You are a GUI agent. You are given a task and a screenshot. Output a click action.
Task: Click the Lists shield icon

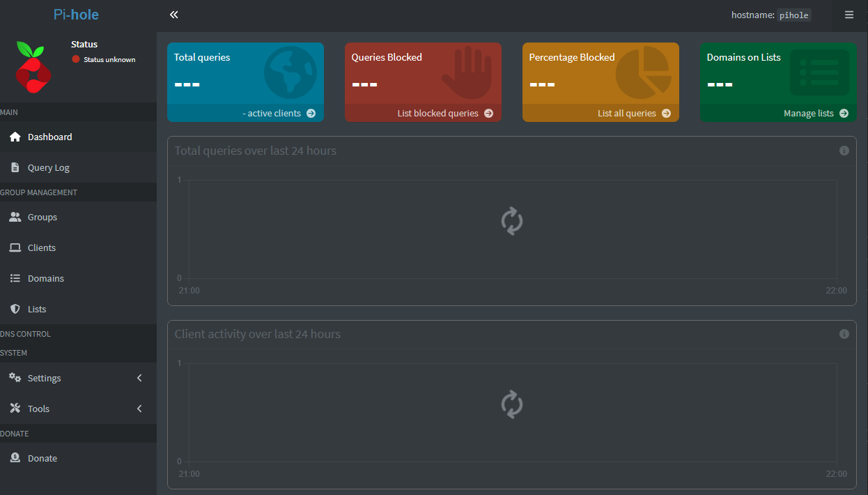coord(15,310)
